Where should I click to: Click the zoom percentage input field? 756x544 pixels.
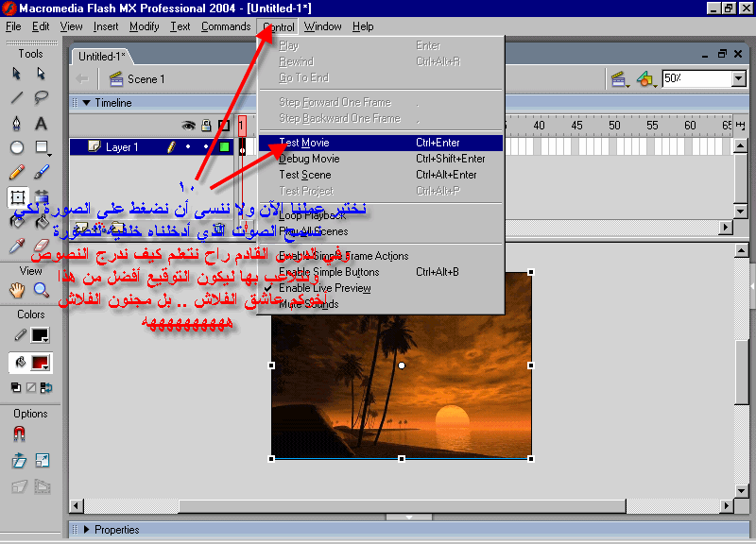696,78
